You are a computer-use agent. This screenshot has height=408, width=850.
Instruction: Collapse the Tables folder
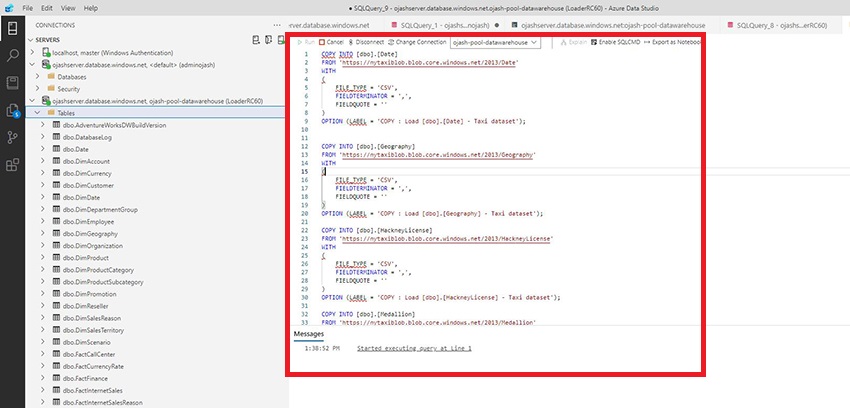tap(37, 113)
